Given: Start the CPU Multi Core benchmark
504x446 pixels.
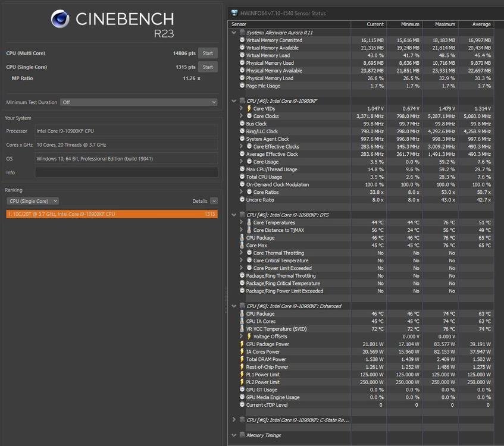Looking at the screenshot, I should click(x=208, y=53).
